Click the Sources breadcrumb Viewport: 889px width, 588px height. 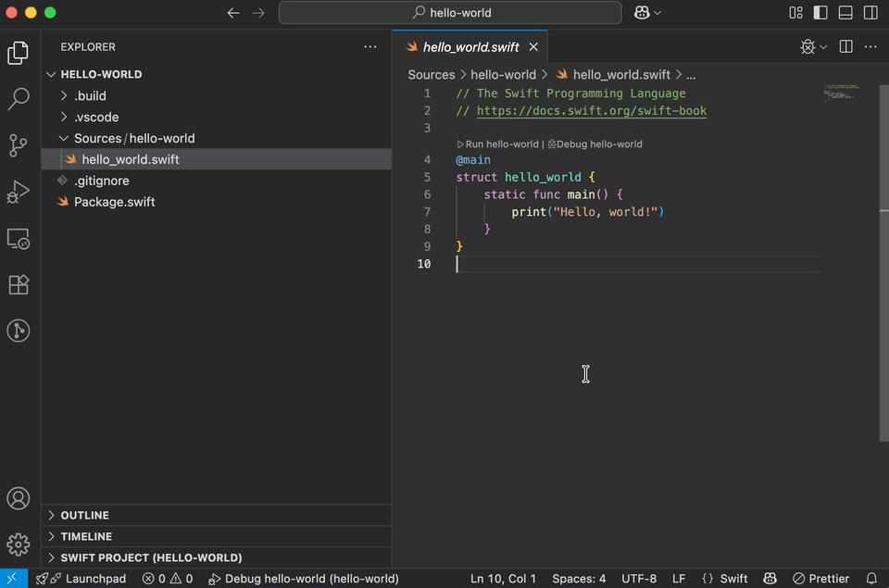(x=431, y=75)
